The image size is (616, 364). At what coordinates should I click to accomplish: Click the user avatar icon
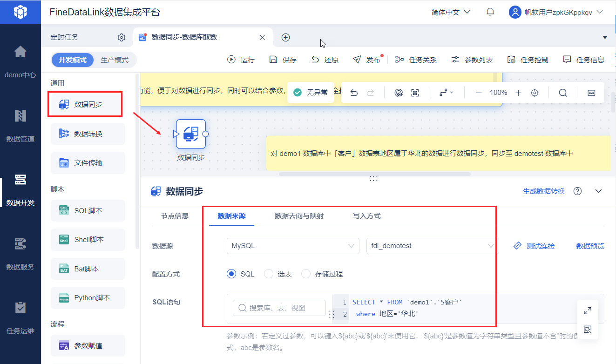point(515,12)
